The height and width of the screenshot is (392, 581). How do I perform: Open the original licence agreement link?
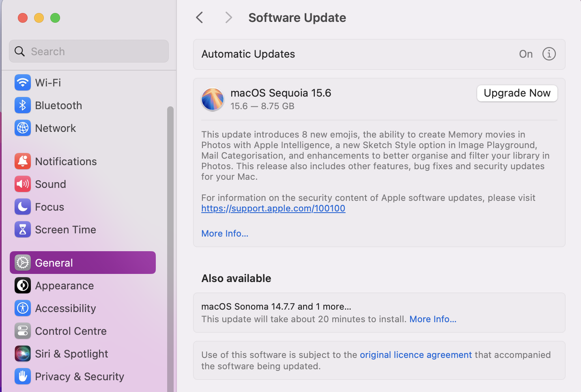[415, 354]
